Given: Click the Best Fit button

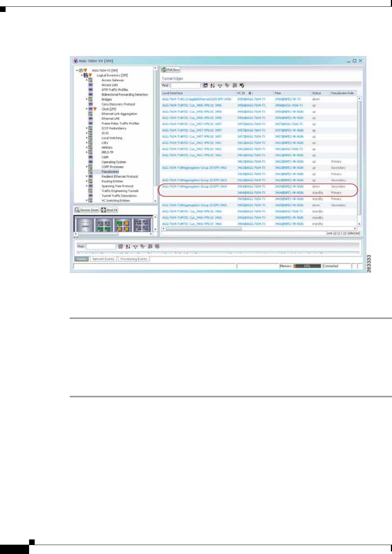Looking at the screenshot, I should click(110, 210).
